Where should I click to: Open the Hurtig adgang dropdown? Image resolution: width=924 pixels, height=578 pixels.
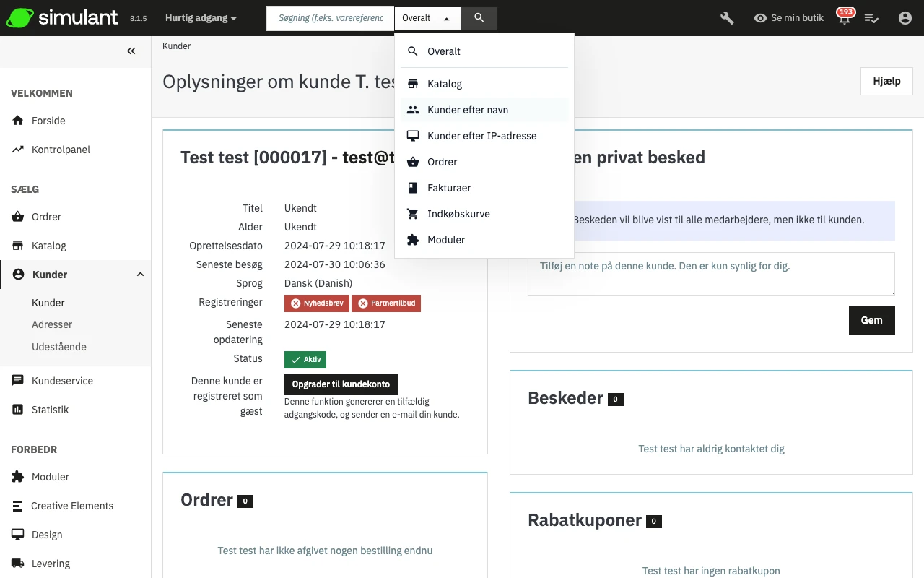[201, 18]
